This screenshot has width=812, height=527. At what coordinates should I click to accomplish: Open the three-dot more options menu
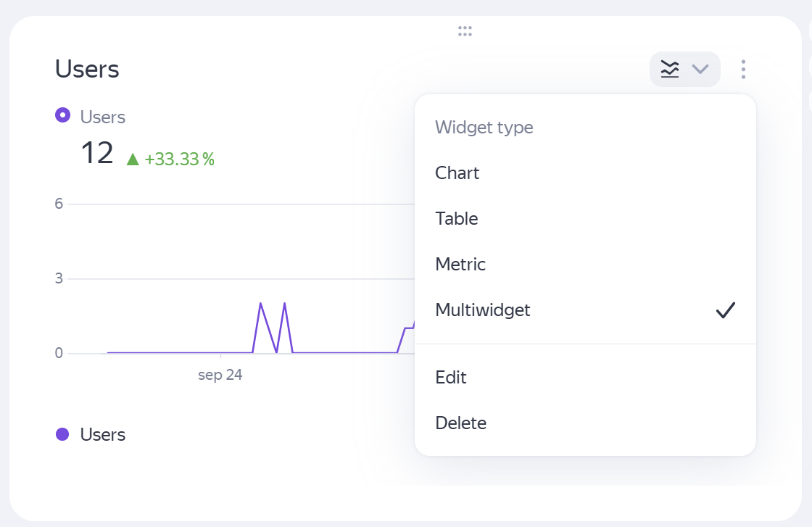coord(743,70)
